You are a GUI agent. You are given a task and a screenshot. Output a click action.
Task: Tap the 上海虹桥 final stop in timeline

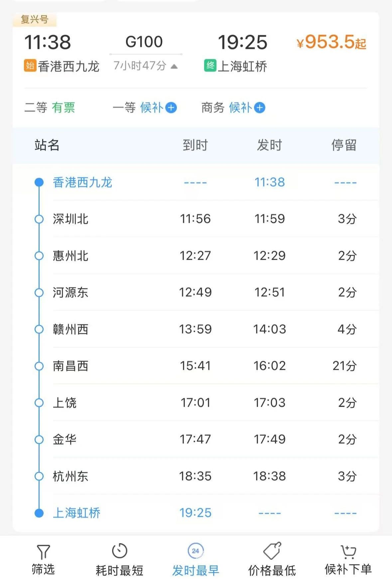pyautogui.click(x=76, y=513)
